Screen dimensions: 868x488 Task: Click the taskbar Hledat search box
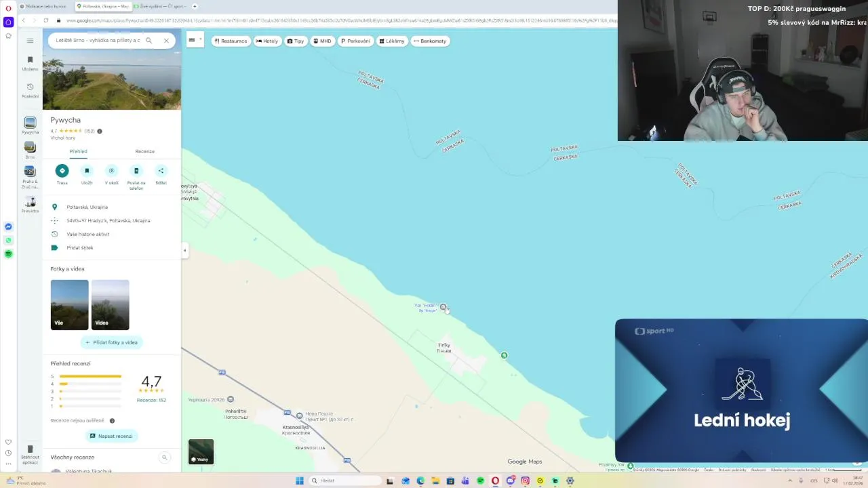coord(344,481)
